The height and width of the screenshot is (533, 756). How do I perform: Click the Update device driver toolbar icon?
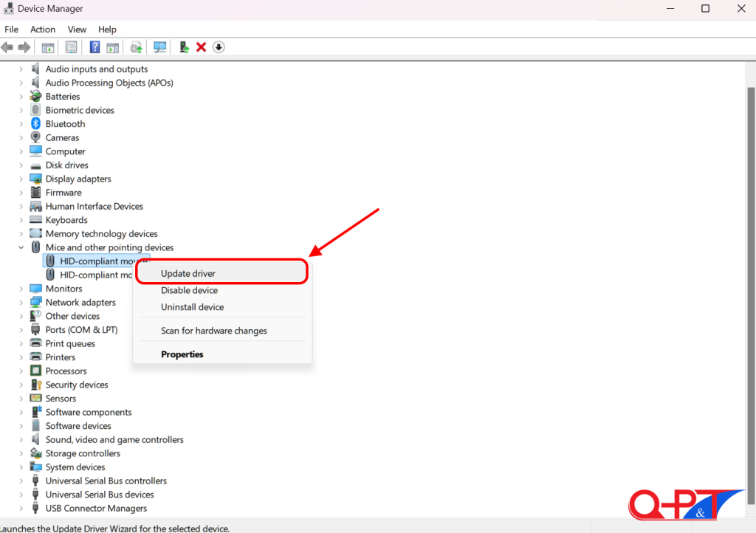click(136, 47)
